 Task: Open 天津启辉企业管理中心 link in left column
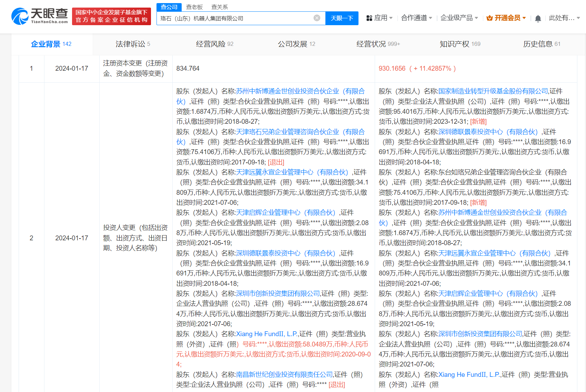tap(286, 213)
